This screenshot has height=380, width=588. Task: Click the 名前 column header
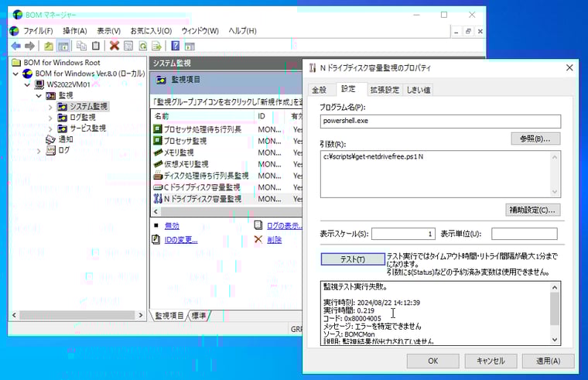[203, 116]
